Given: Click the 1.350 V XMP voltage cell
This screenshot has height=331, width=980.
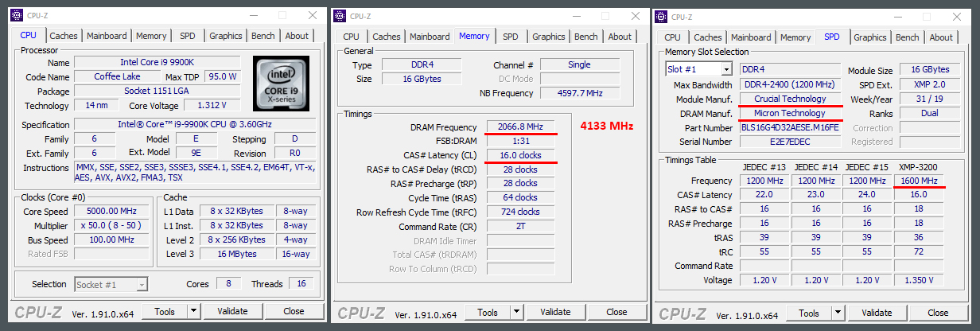Looking at the screenshot, I should click(x=918, y=281).
